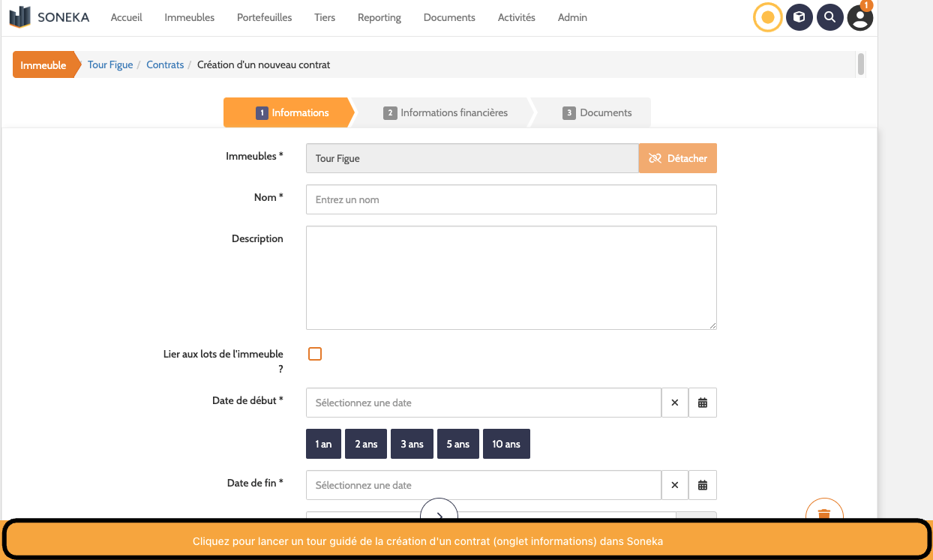Click the Détacher button
933x560 pixels.
click(678, 158)
